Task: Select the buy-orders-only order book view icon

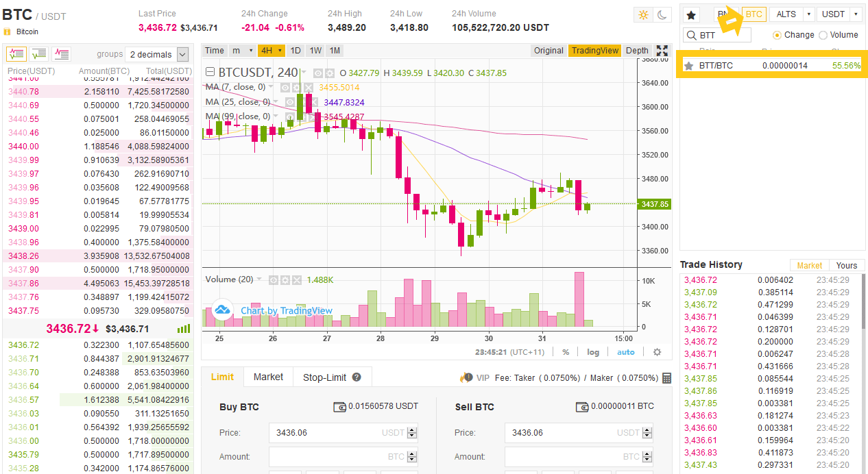Action: (x=38, y=53)
